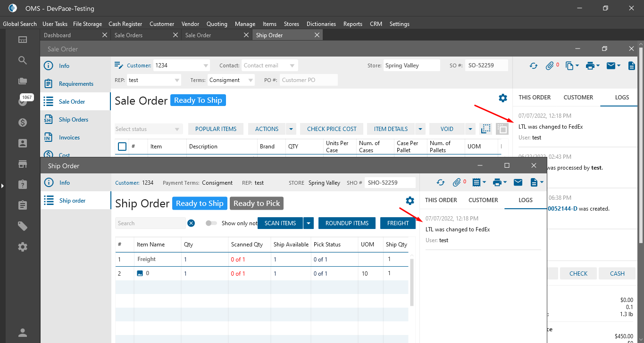The width and height of the screenshot is (644, 343).
Task: Toggle the 'Show only not' switch
Action: tap(211, 223)
